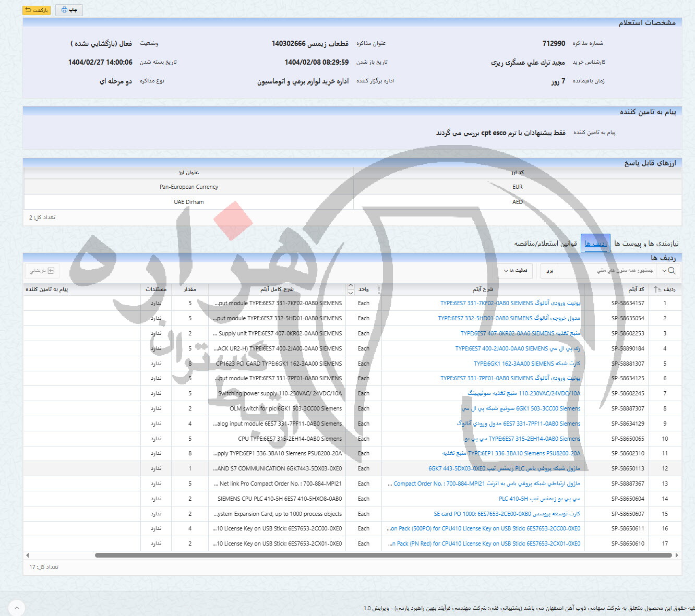This screenshot has height=616, width=695.
Task: Click sort arrow in ردیف column header
Action: [x=657, y=289]
